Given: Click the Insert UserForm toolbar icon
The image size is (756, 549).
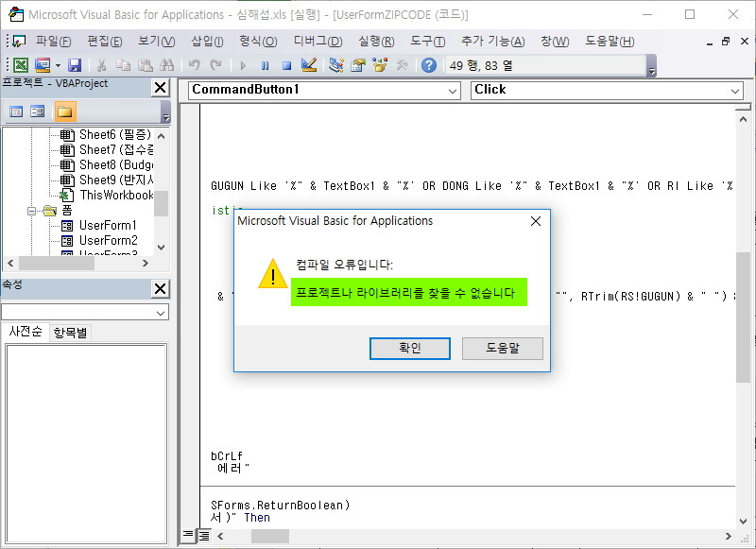Looking at the screenshot, I should 43,65.
